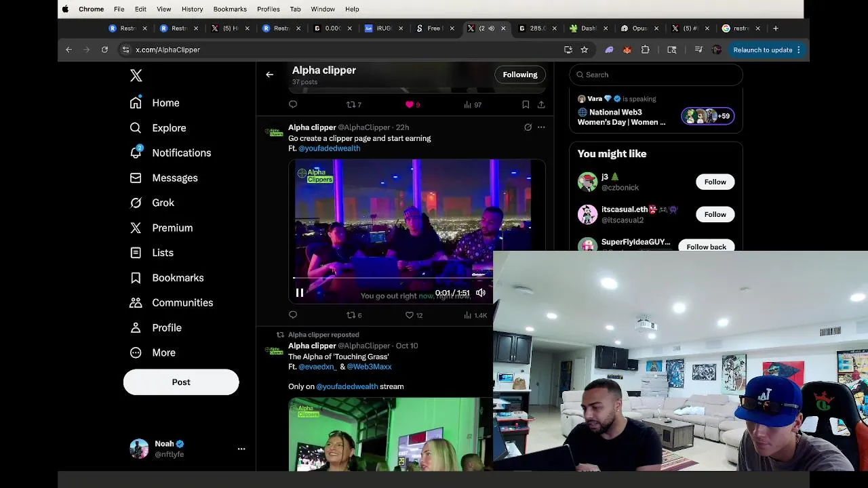Reply to the top post with 7 reposts
The height and width of the screenshot is (488, 868).
tap(293, 104)
